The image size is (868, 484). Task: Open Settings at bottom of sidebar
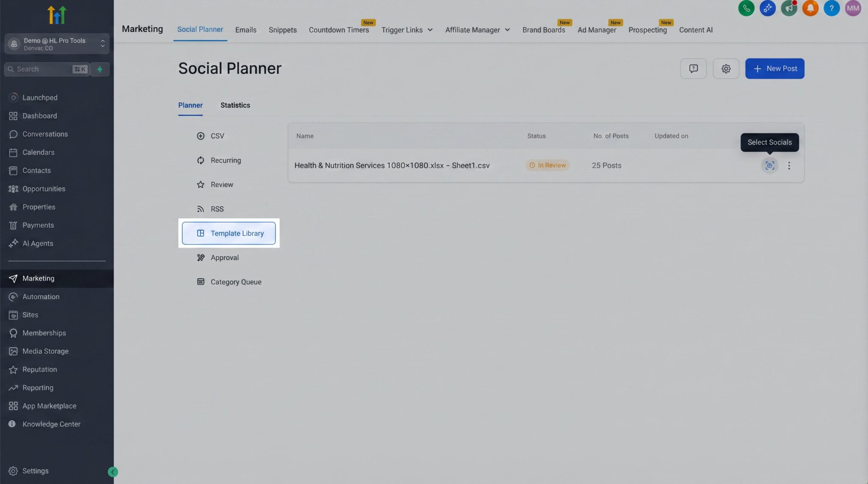[35, 471]
